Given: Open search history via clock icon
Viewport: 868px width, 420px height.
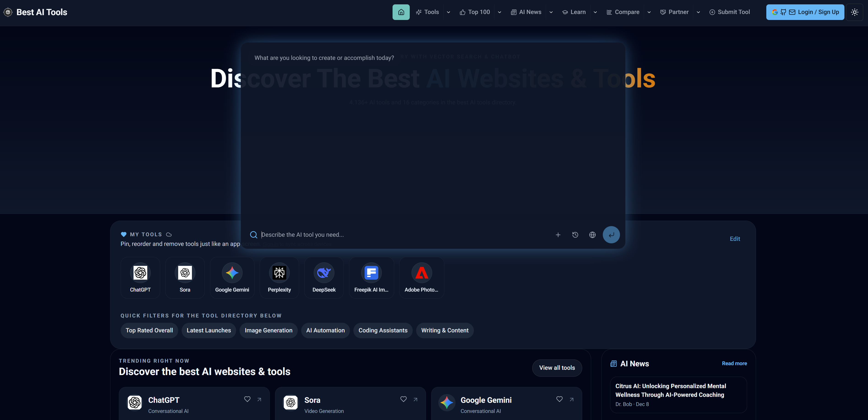Looking at the screenshot, I should pyautogui.click(x=575, y=235).
